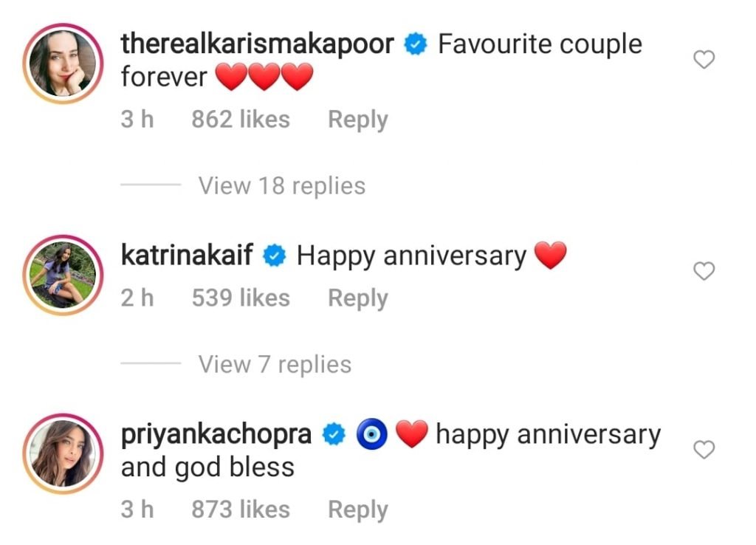Open priyankachopra profile picture story
The image size is (756, 545).
tap(63, 454)
